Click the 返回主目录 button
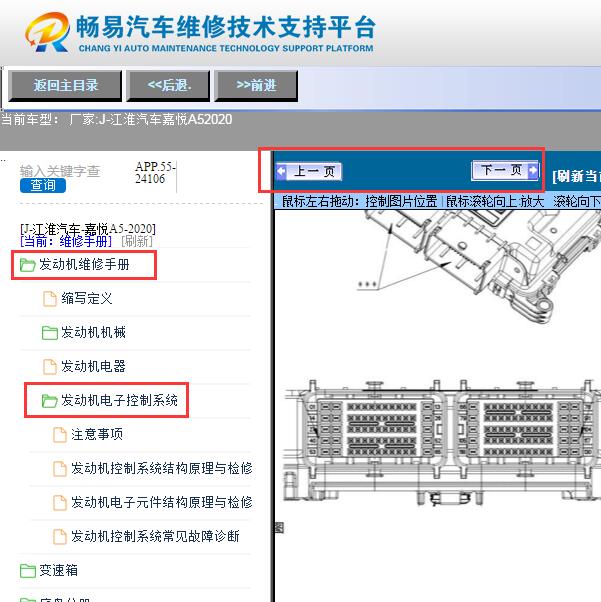 pyautogui.click(x=65, y=86)
